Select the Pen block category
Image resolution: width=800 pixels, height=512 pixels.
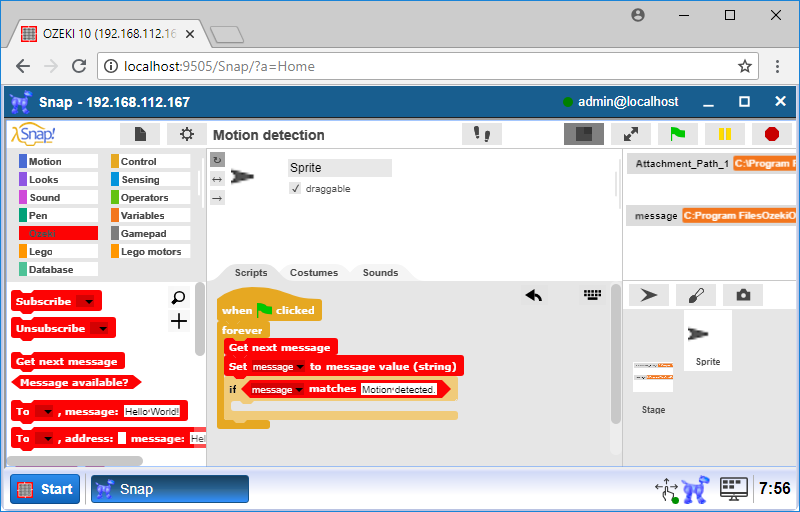coord(58,215)
